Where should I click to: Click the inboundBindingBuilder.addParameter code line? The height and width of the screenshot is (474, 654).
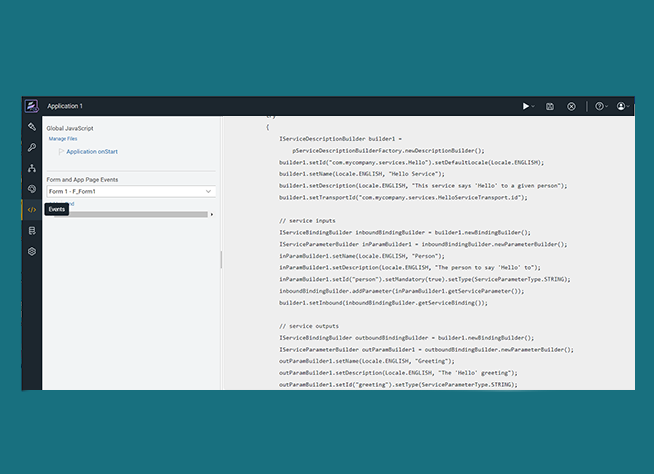coord(402,291)
